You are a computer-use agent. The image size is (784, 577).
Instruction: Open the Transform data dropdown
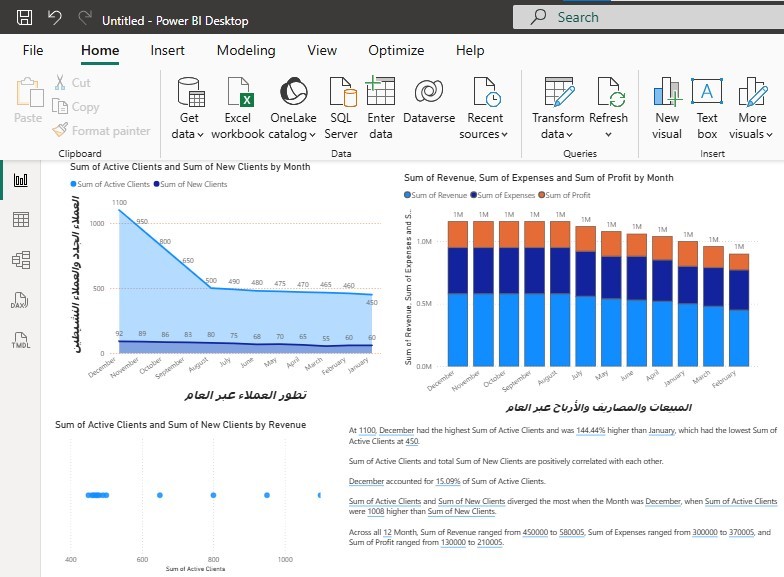(557, 134)
